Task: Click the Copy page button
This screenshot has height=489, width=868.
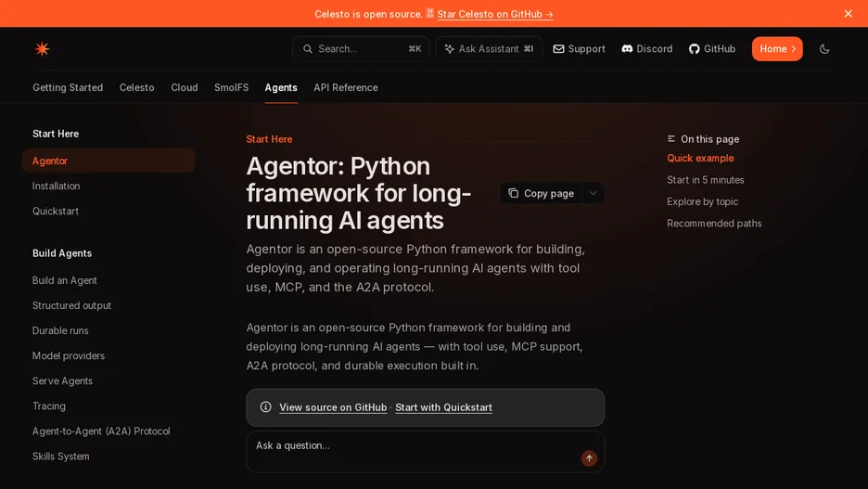Action: pyautogui.click(x=541, y=193)
